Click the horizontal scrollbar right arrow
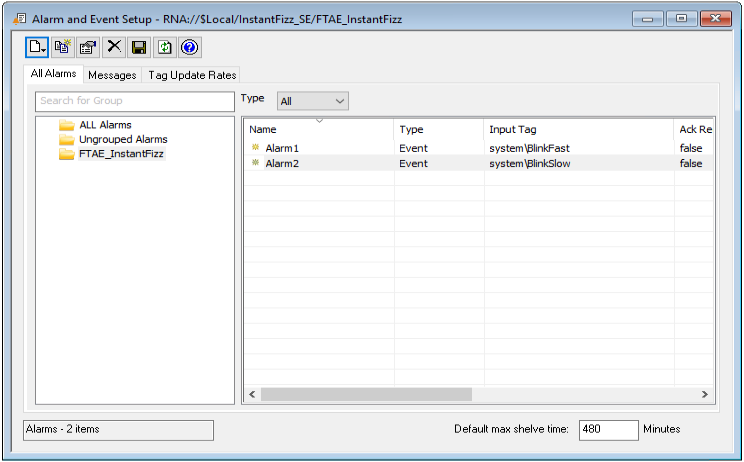This screenshot has width=744, height=462. click(705, 394)
